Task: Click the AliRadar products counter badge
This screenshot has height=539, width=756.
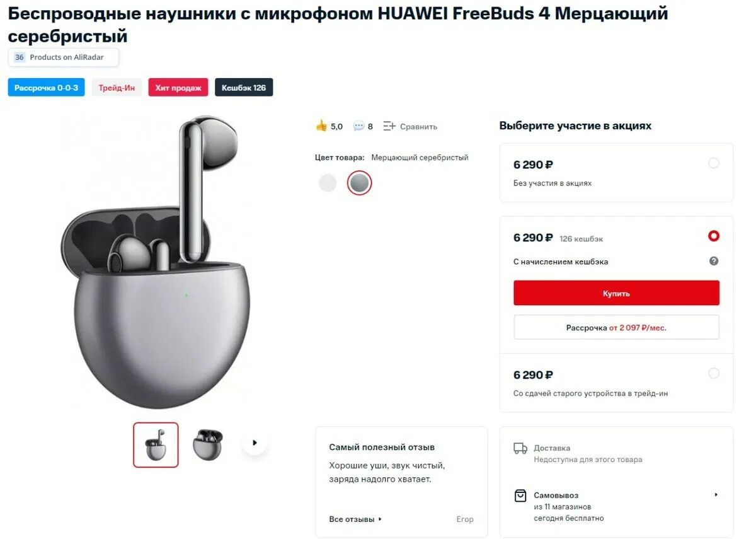Action: 64,57
